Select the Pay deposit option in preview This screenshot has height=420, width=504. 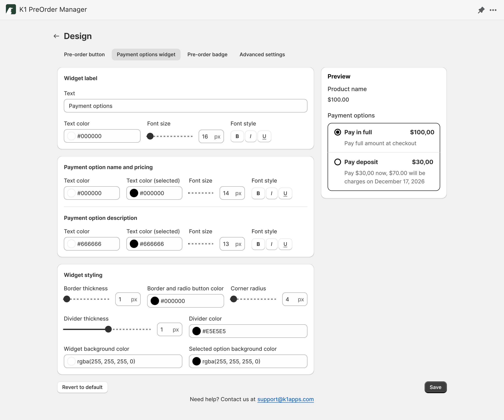coord(337,162)
